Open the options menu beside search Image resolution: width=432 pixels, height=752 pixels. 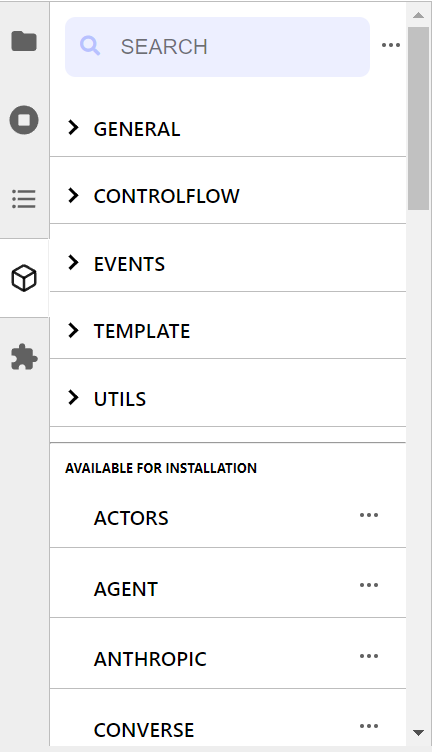tap(391, 45)
